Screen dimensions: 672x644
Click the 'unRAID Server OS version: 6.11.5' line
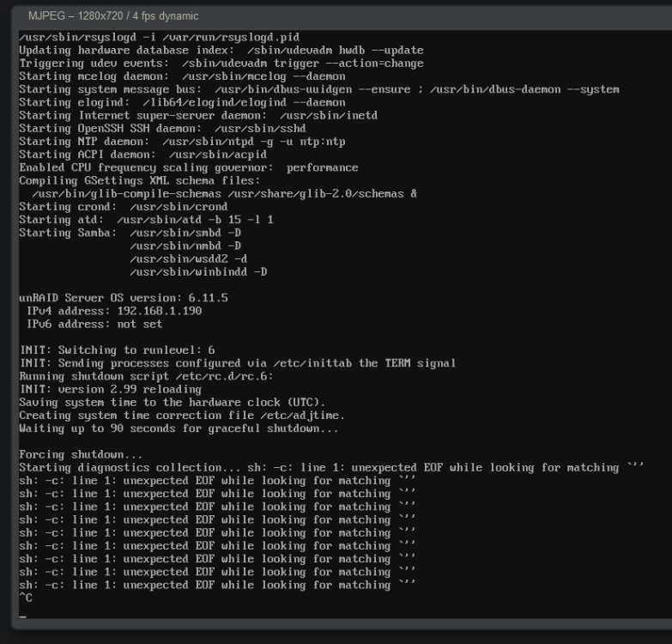coord(124,298)
